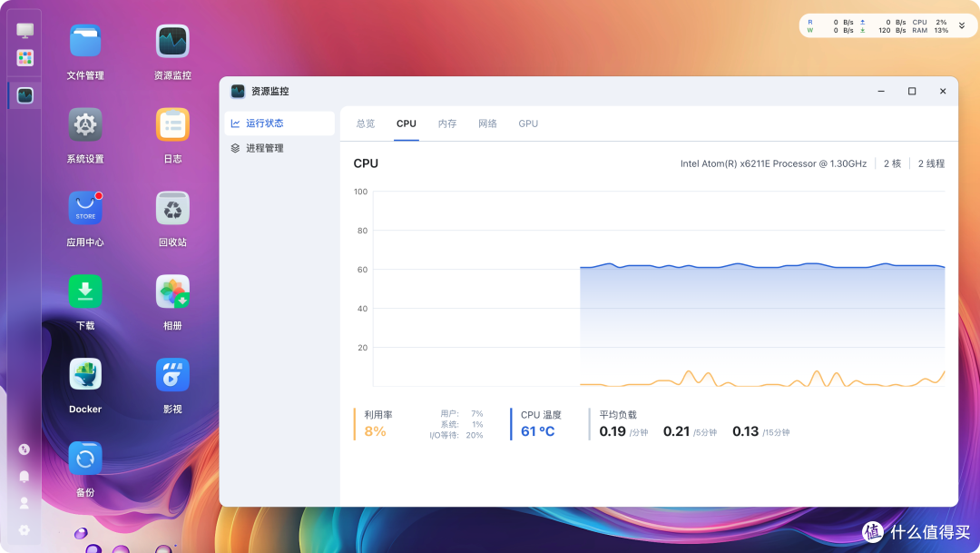Select 进程管理 in the monitor sidebar
Screen dimensions: 980x553
pyautogui.click(x=279, y=148)
